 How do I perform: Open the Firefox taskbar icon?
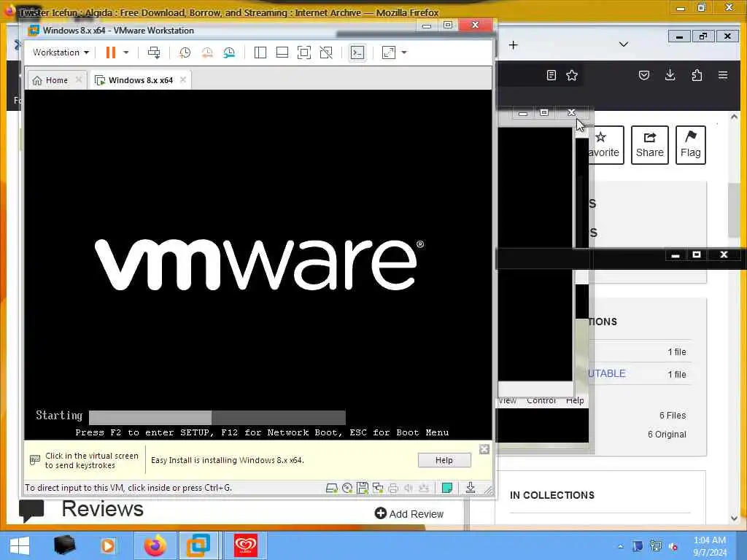point(155,545)
